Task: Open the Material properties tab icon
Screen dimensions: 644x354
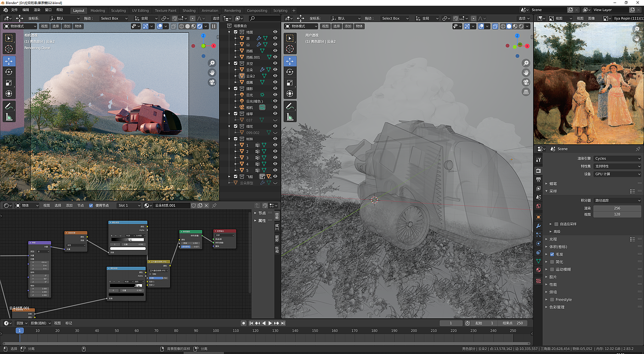Action: pos(538,271)
